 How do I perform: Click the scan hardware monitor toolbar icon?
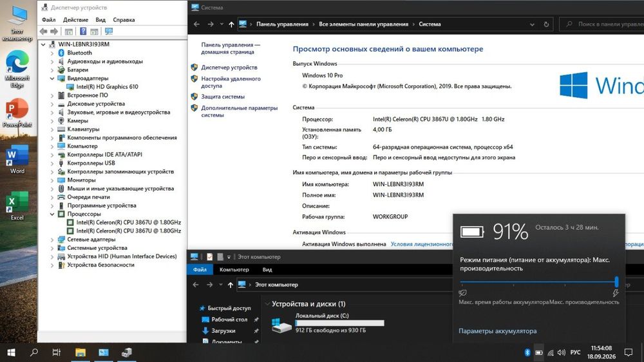pos(109,31)
